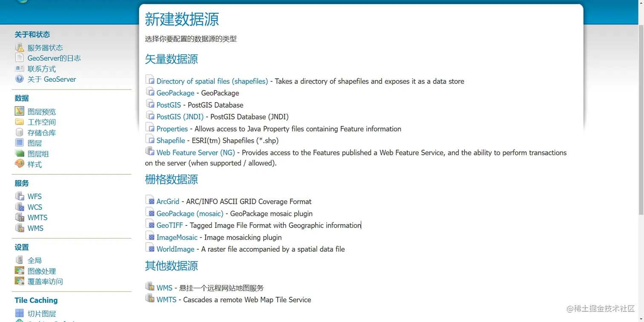Click the 图层组 layer group icon
644x322 pixels.
pos(20,154)
